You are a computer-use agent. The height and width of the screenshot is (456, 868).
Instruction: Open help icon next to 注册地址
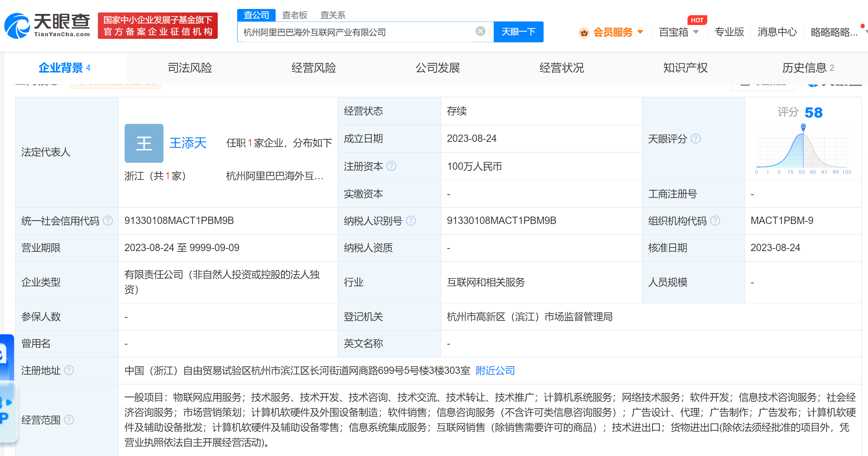click(x=69, y=371)
